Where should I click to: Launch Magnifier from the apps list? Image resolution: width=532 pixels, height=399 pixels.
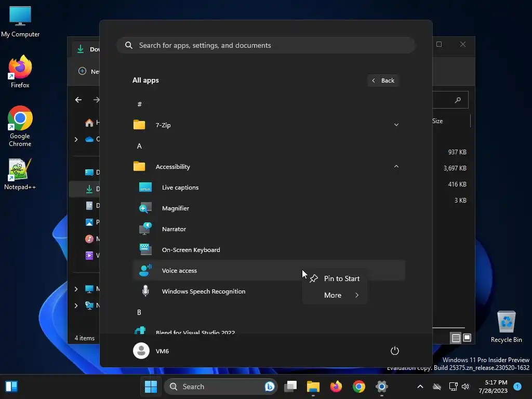[269, 208]
